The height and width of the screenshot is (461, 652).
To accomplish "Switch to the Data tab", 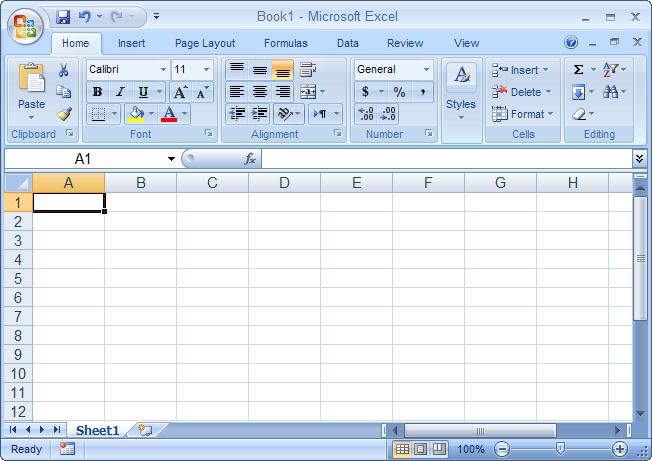I will [x=348, y=43].
